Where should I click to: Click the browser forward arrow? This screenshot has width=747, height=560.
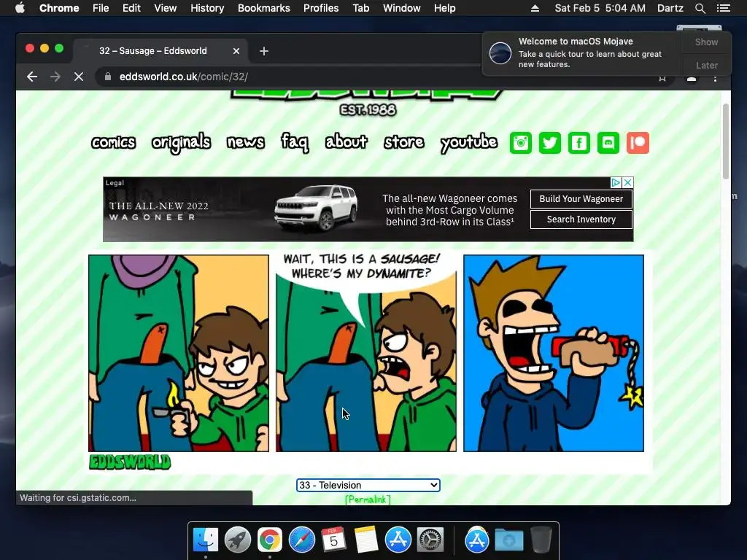click(55, 77)
